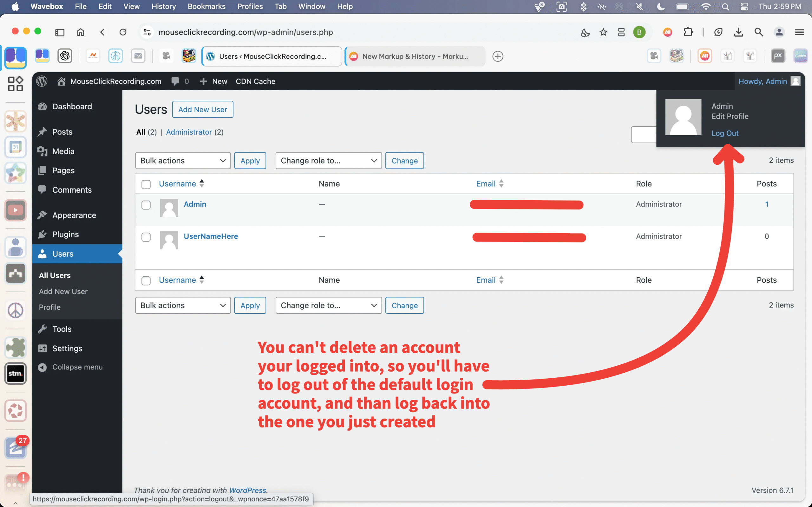Open the Plugins menu in sidebar
This screenshot has height=507, width=812.
tap(65, 234)
